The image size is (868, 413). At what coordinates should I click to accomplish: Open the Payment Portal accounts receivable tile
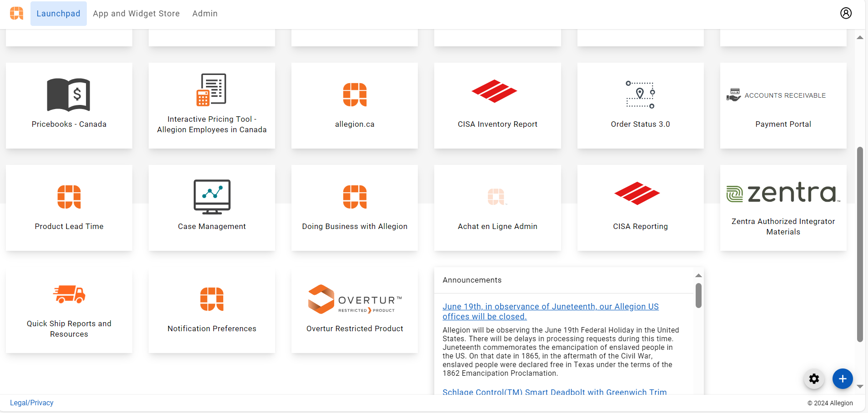783,105
